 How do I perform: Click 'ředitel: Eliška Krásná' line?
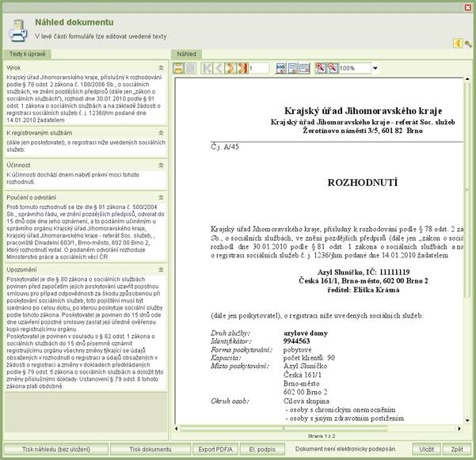[x=364, y=290]
